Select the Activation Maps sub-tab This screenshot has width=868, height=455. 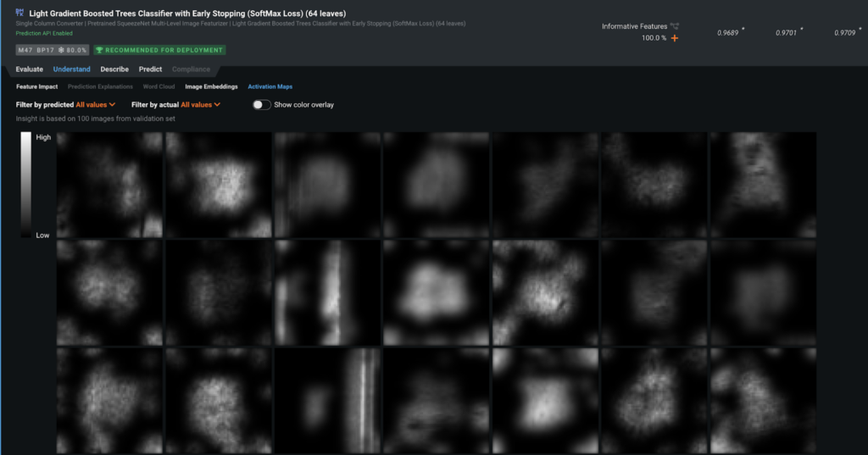[270, 86]
